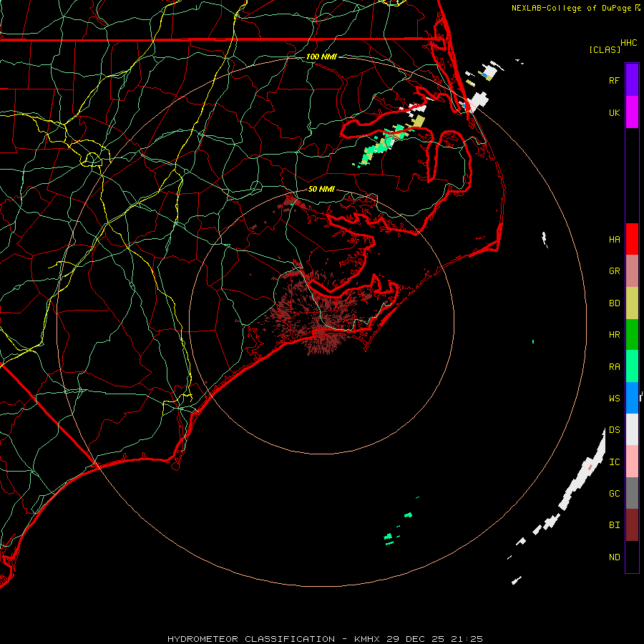The image size is (644, 644).
Task: Click the RA legend label
Action: coord(614,367)
